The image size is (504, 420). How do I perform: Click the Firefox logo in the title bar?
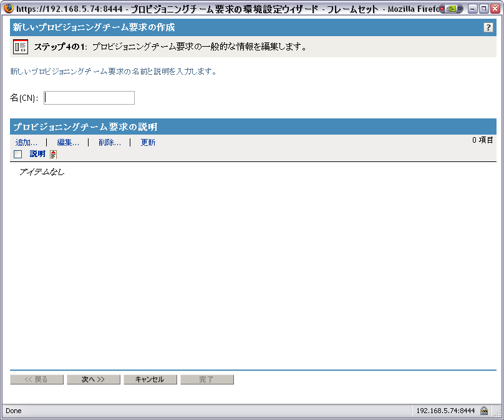(x=9, y=8)
